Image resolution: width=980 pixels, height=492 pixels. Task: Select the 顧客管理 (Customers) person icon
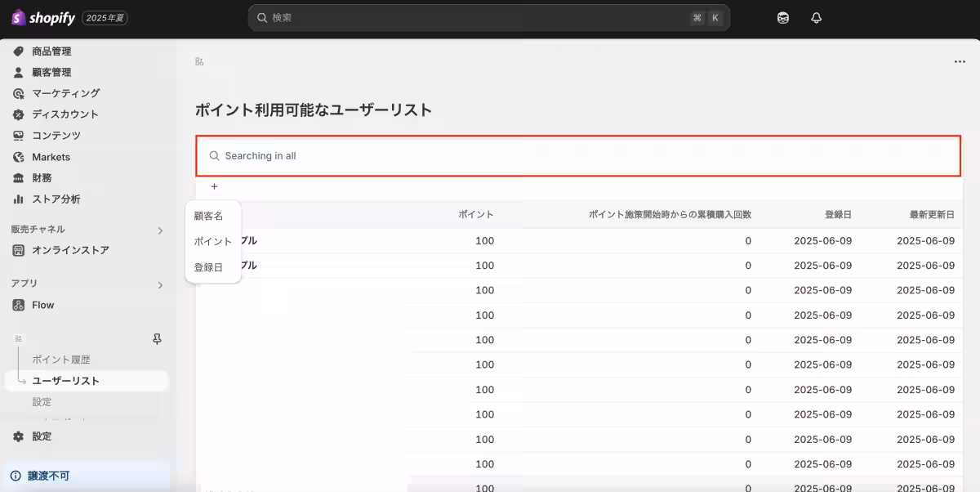tap(18, 72)
